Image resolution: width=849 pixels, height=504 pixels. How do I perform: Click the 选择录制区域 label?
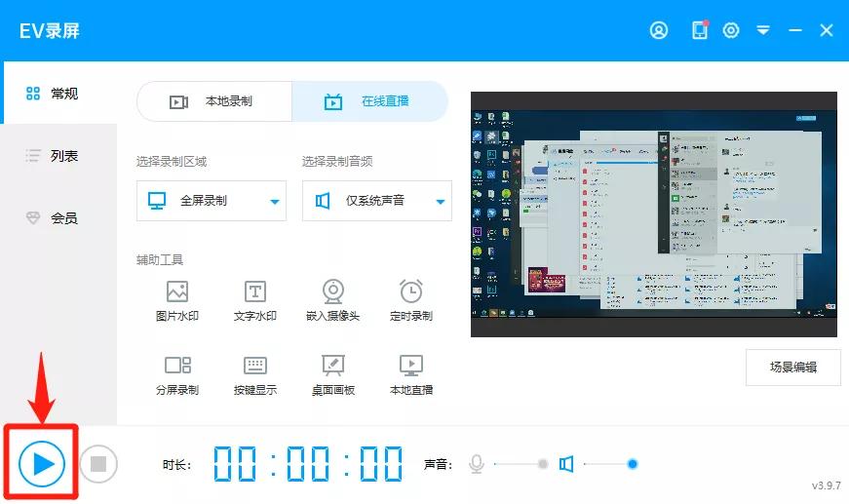(172, 161)
